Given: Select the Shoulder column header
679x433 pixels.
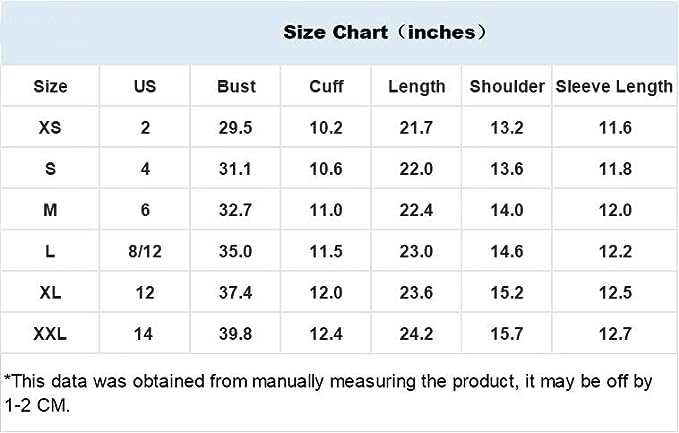Looking at the screenshot, I should 507,86.
